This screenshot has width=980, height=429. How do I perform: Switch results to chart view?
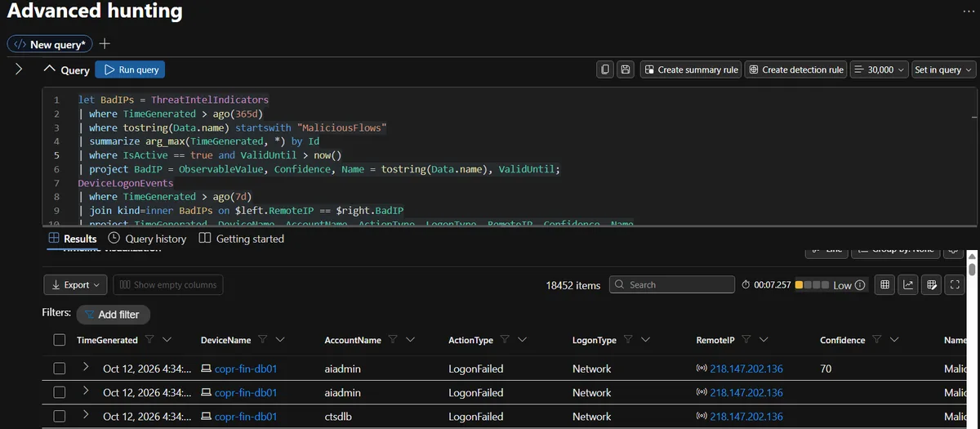pos(908,284)
